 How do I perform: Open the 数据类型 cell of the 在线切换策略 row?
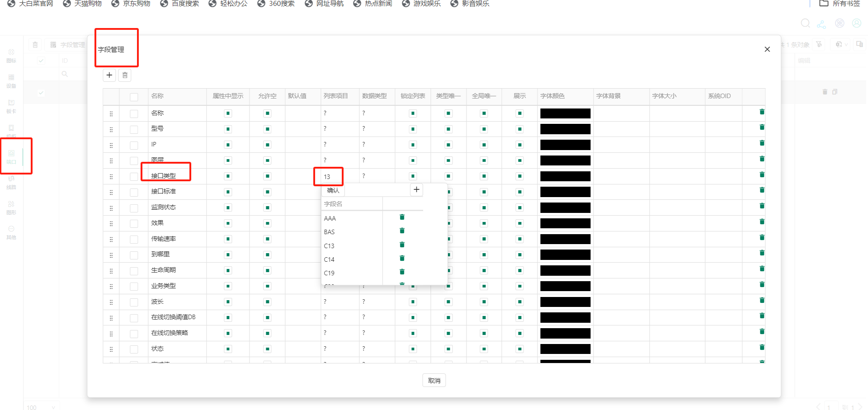(x=377, y=333)
